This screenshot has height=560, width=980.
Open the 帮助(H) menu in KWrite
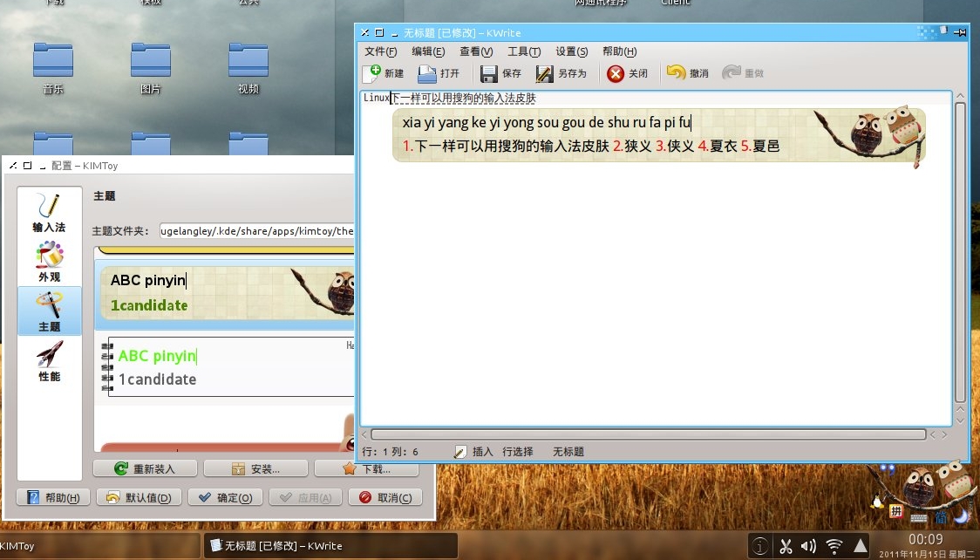pos(619,51)
